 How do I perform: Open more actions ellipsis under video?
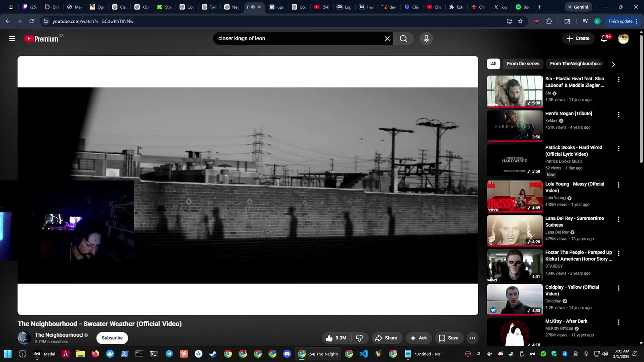(472, 338)
